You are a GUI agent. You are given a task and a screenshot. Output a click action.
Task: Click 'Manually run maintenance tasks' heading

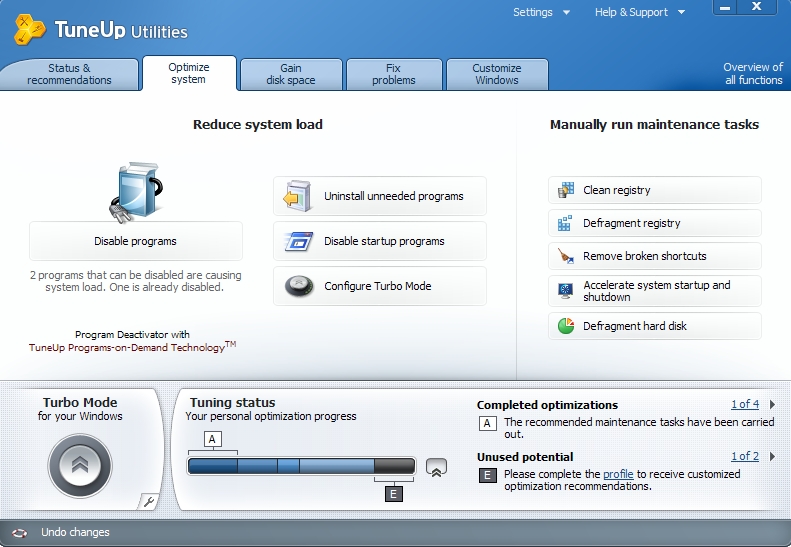[x=654, y=125]
